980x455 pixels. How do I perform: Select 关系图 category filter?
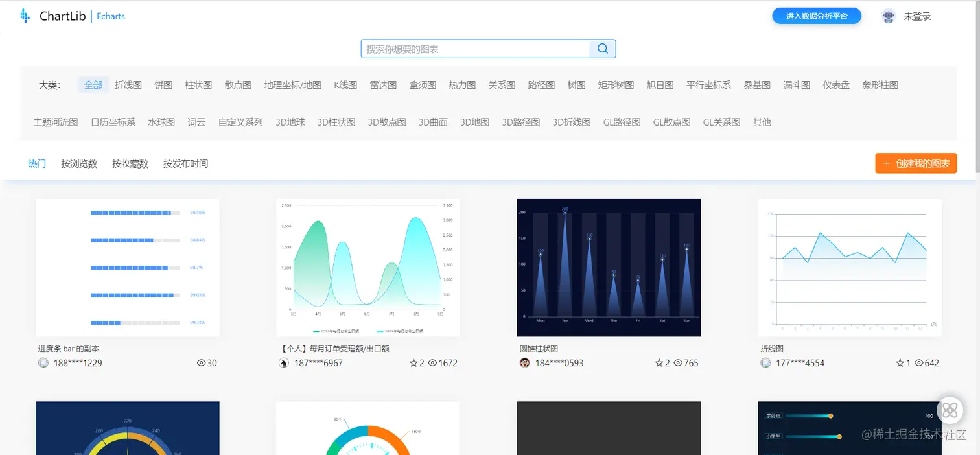(x=502, y=85)
